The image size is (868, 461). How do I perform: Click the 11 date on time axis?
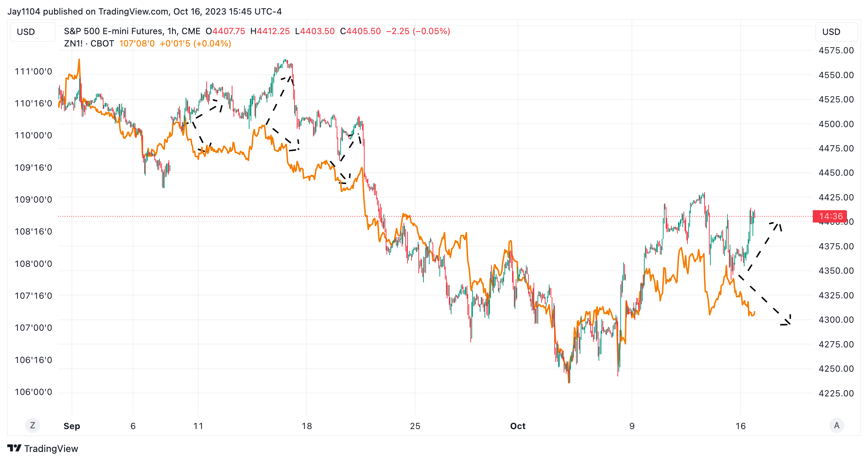pos(198,426)
